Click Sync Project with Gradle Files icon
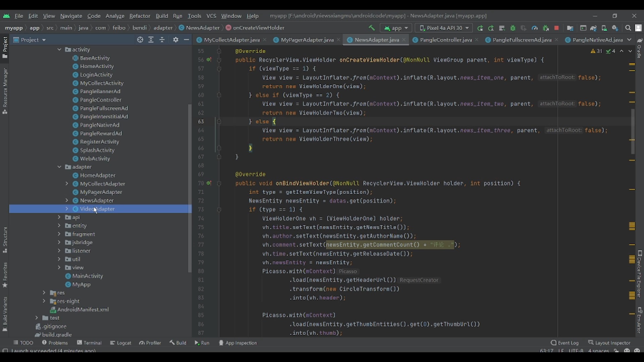Viewport: 644px width, 362px height. 593,28
